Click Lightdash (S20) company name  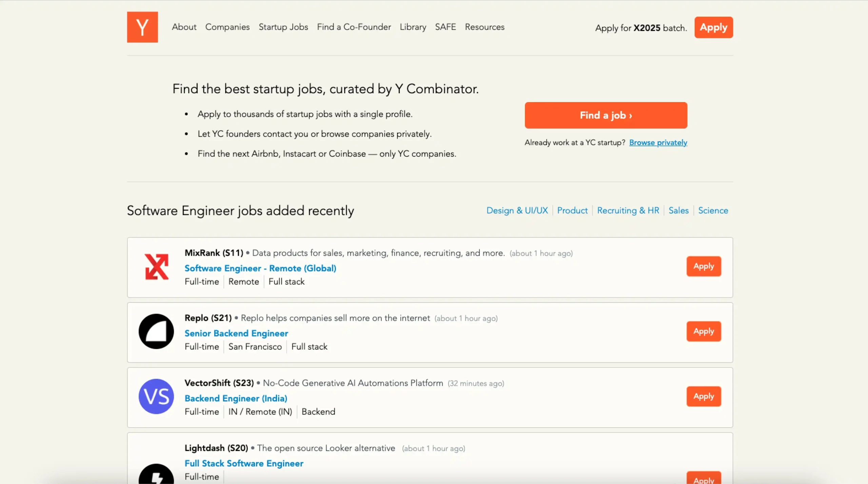pos(216,448)
